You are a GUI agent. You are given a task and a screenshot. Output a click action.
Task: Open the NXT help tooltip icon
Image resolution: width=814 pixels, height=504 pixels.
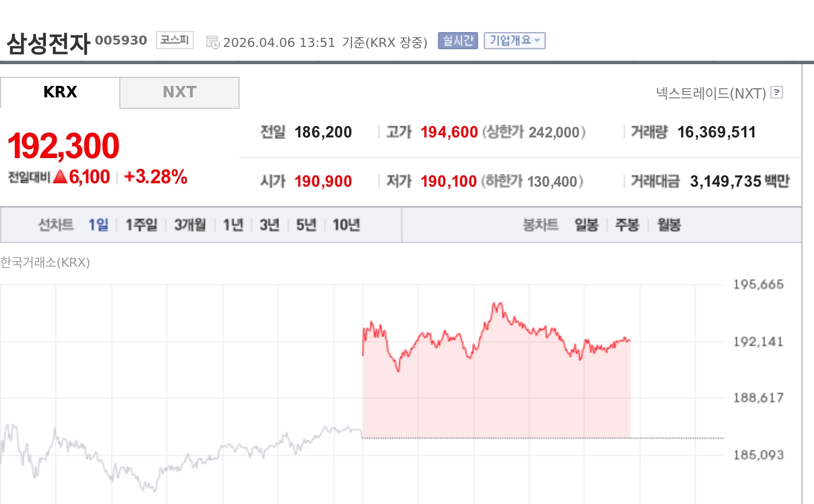777,93
